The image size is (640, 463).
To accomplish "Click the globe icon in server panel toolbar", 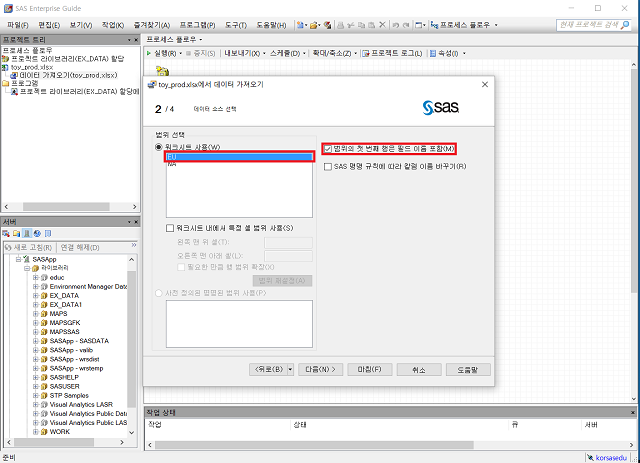I will click(37, 234).
